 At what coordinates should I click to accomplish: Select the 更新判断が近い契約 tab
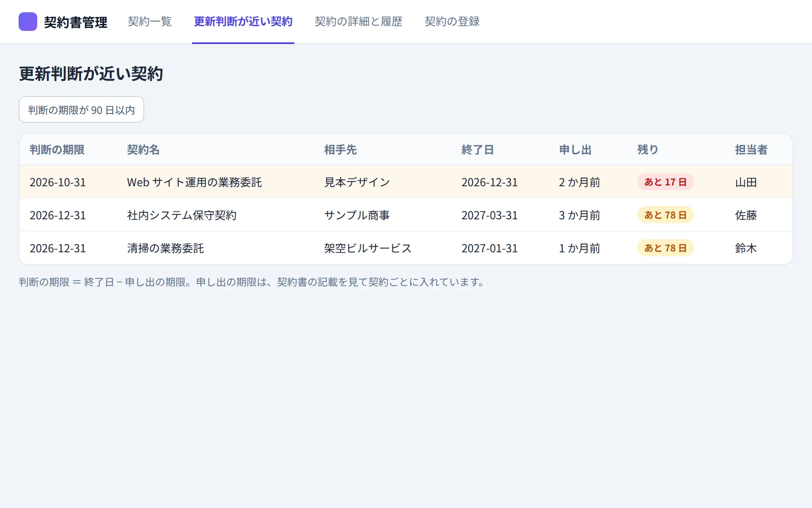click(x=243, y=22)
